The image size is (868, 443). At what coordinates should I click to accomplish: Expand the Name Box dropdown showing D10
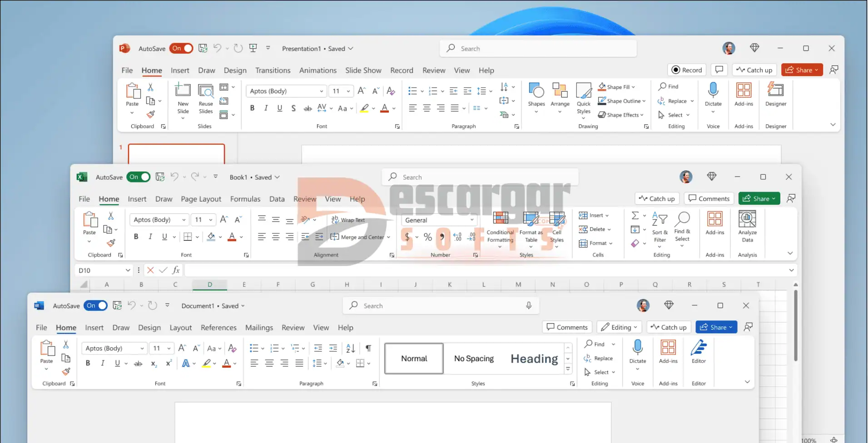(x=128, y=270)
